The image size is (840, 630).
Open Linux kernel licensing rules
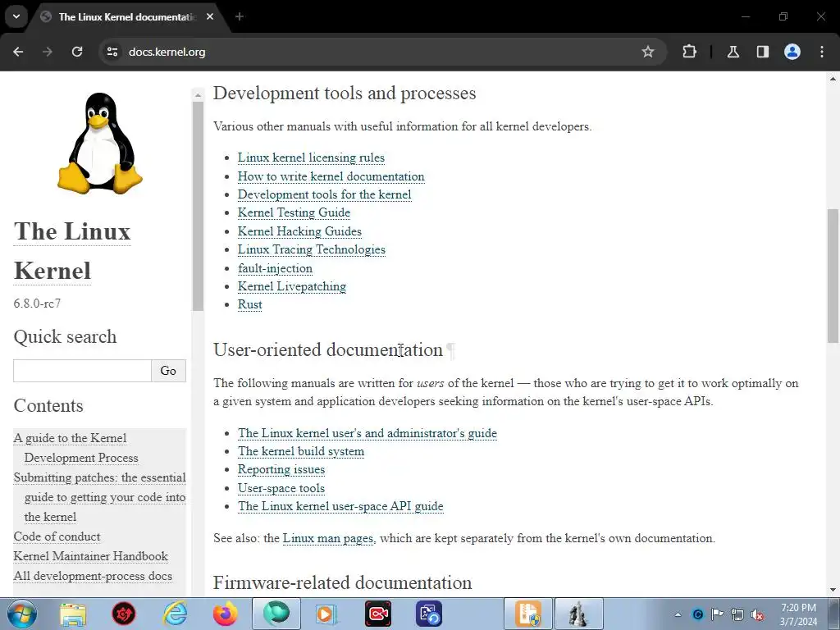pos(311,157)
